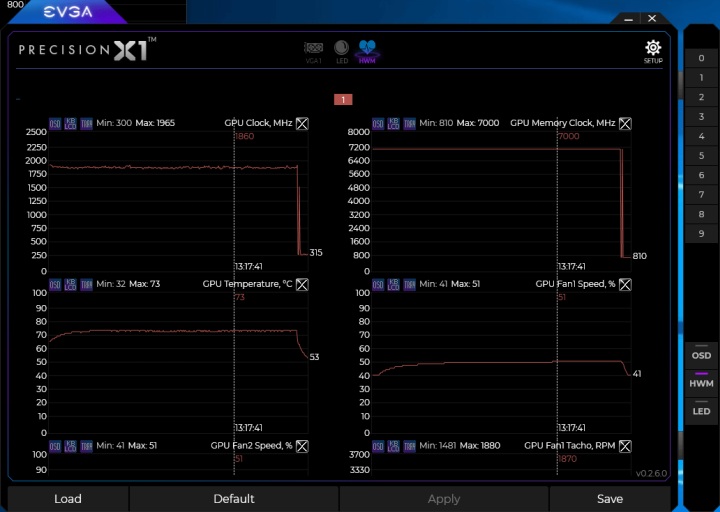Select profile slot 0 in the sidebar

click(701, 58)
